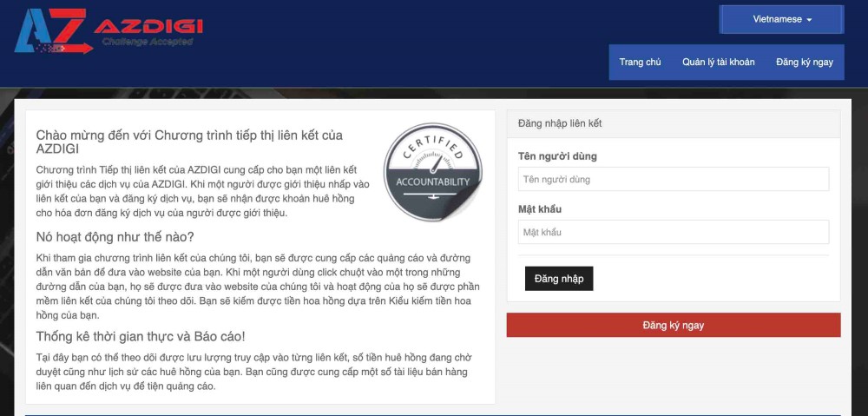
Task: Click the heading Nó hoạt động như thế nào?
Action: tap(115, 237)
